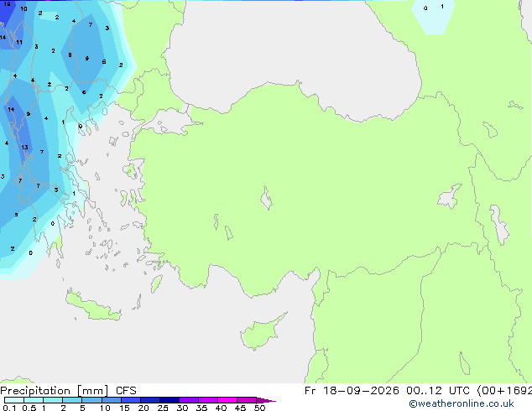Click the legend label '0.1'
The image size is (532, 411).
tap(9, 408)
